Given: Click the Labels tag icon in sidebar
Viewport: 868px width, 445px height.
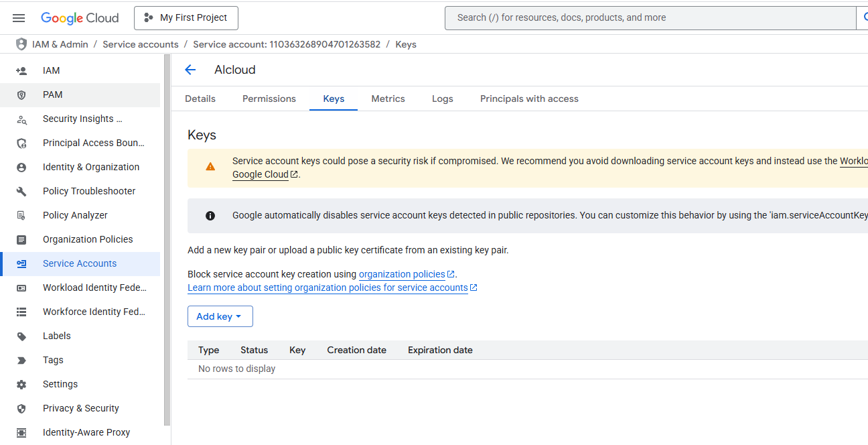Looking at the screenshot, I should pyautogui.click(x=21, y=336).
